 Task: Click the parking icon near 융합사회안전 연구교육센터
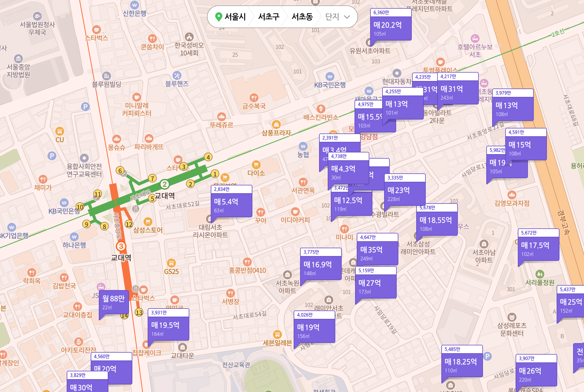click(52, 156)
